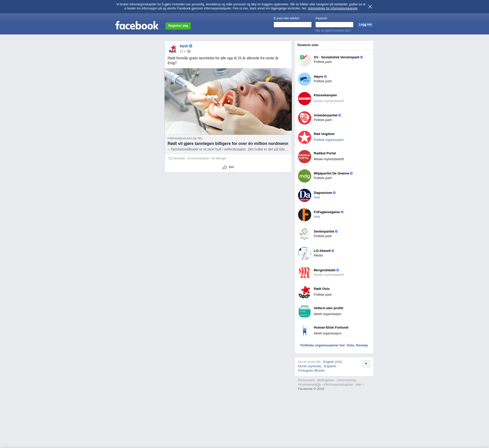The image size is (489, 448).
Task: Open the Miljøpartiet De Grønne page name
Action: point(331,173)
